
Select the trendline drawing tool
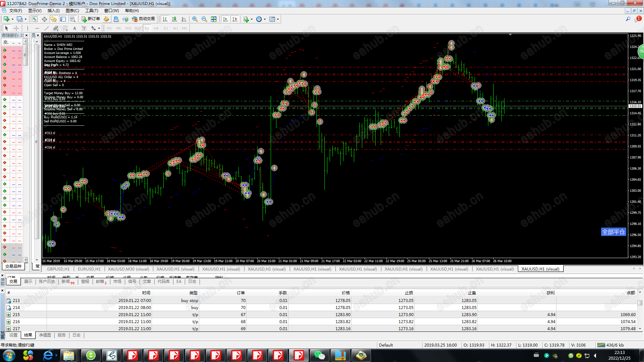[46, 28]
